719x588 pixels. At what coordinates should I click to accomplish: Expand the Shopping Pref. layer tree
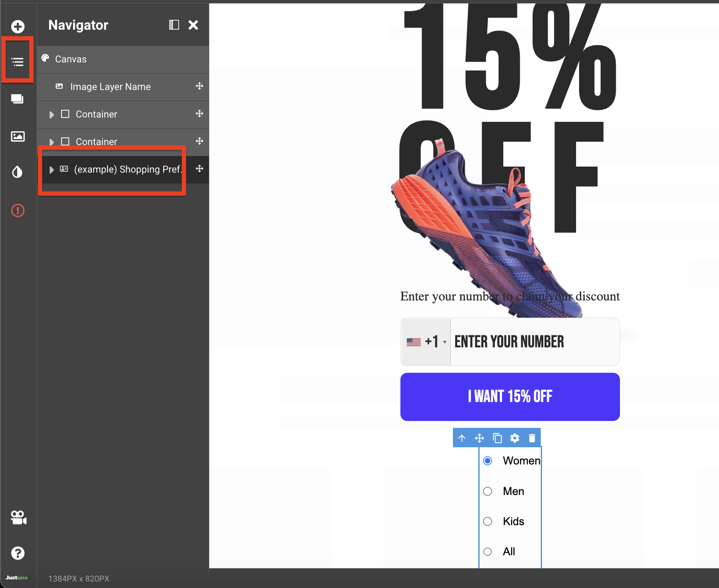pyautogui.click(x=52, y=170)
